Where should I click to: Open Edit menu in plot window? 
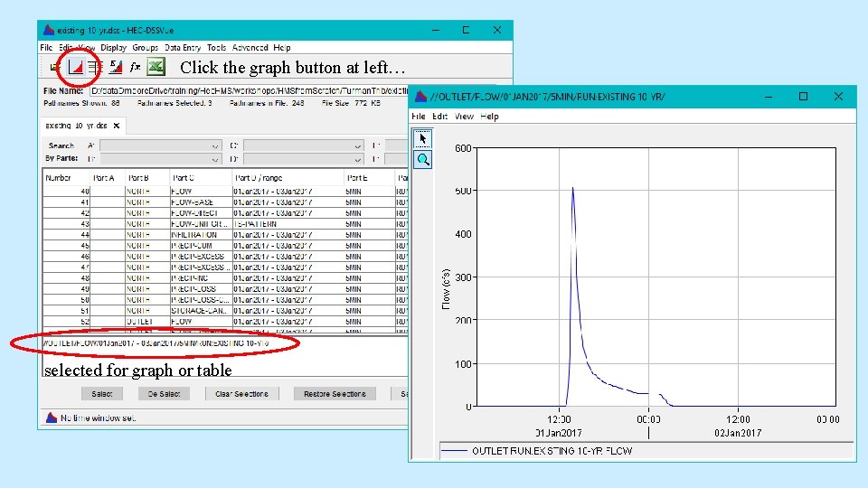tap(439, 117)
